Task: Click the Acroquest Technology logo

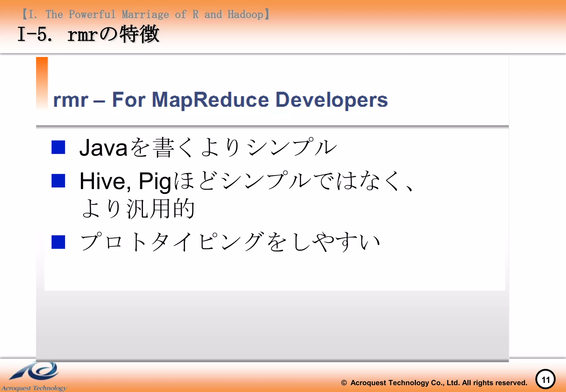Action: coord(34,377)
